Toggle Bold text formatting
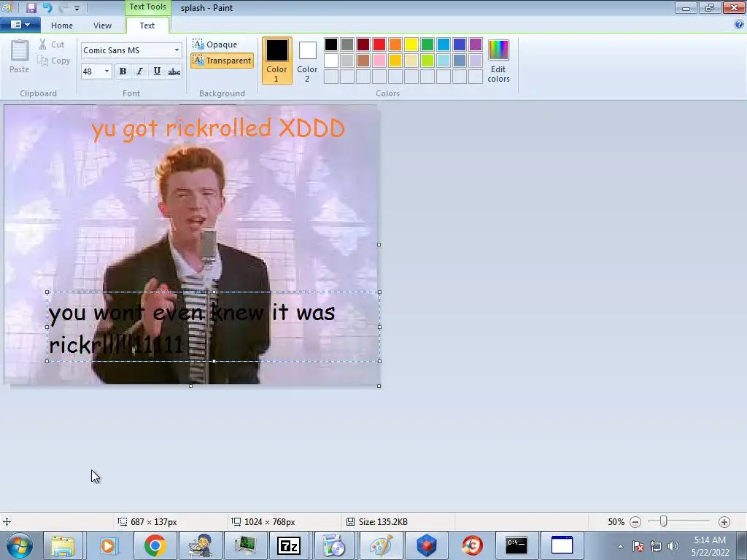Screen dimensions: 747x560 (x=123, y=71)
